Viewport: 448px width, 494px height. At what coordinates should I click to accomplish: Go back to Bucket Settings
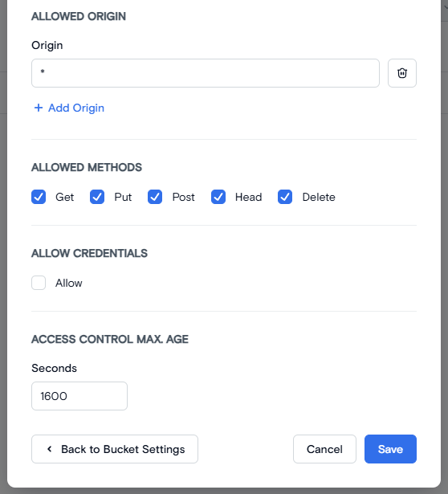pyautogui.click(x=115, y=449)
